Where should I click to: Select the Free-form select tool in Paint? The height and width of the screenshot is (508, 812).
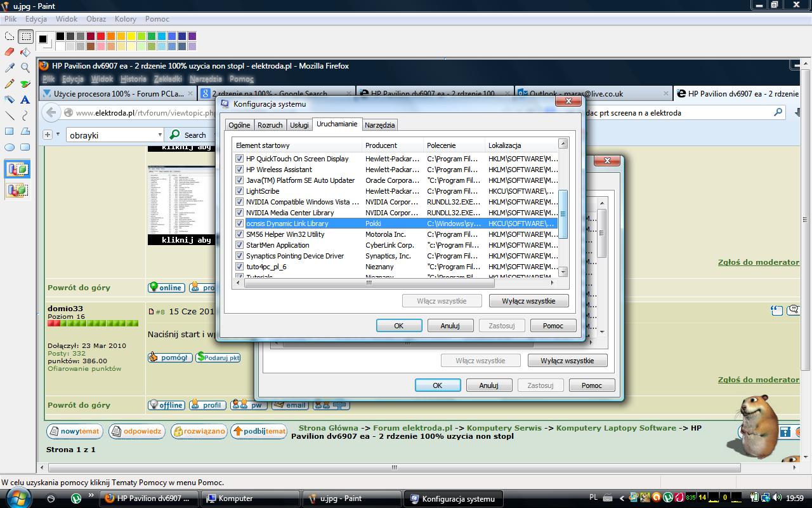click(10, 37)
